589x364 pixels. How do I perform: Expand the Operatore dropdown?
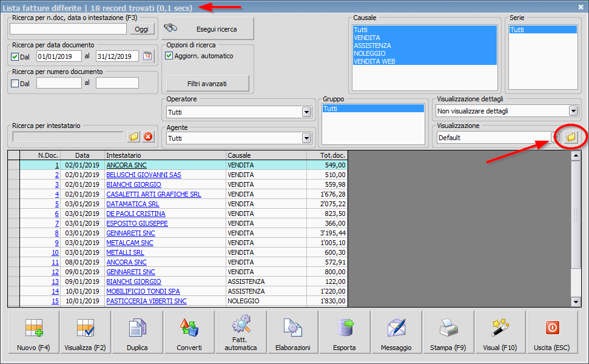(306, 112)
